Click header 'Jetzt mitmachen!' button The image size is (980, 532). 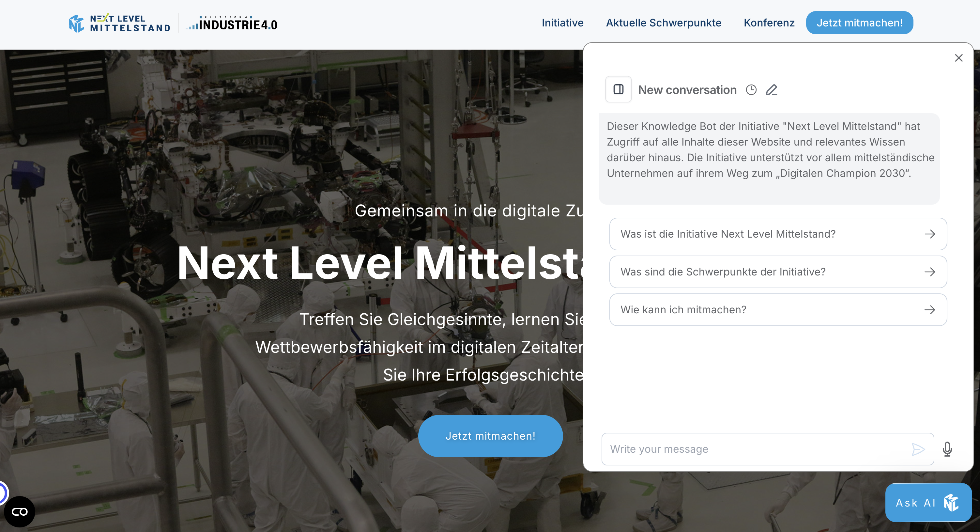[x=859, y=23]
